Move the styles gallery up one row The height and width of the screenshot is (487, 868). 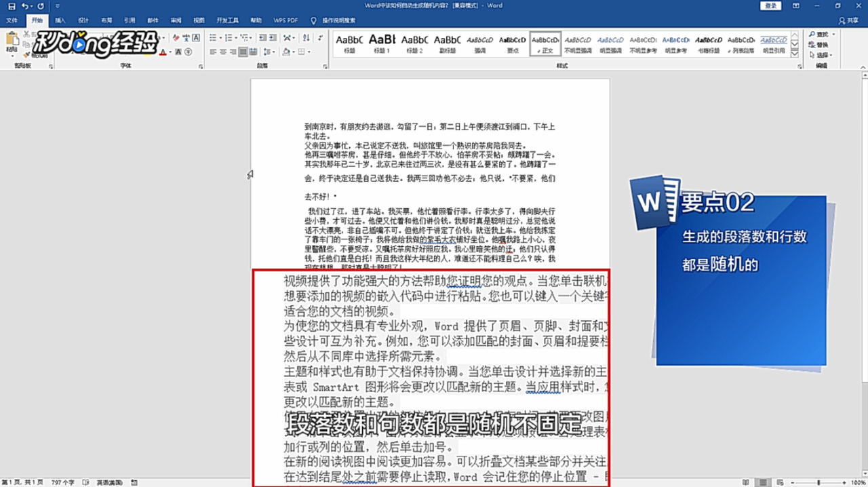point(795,34)
